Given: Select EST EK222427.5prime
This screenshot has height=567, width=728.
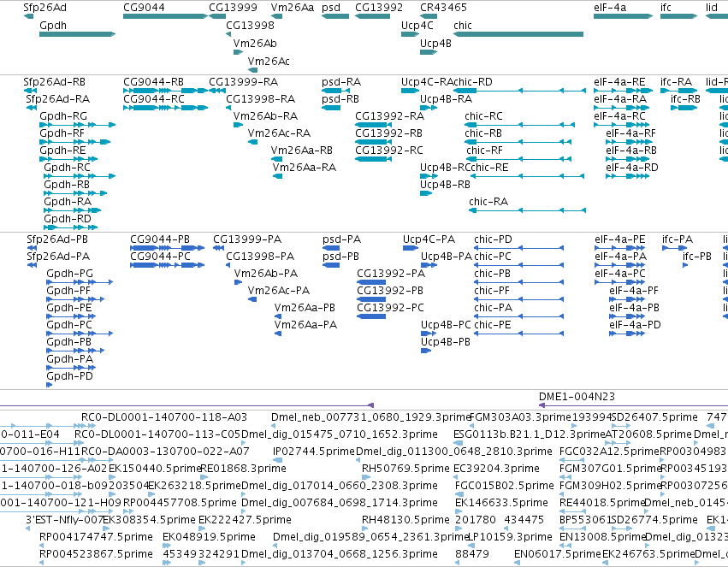Looking at the screenshot, I should [x=202, y=528].
